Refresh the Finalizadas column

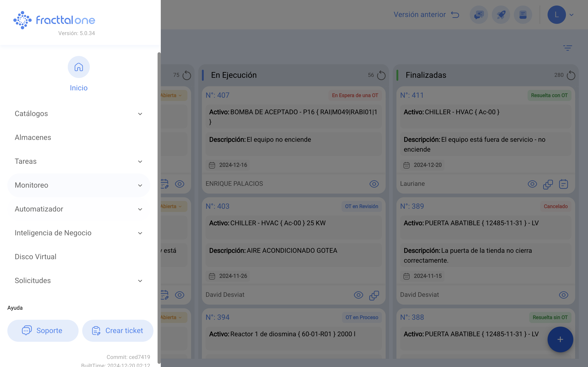pyautogui.click(x=571, y=75)
